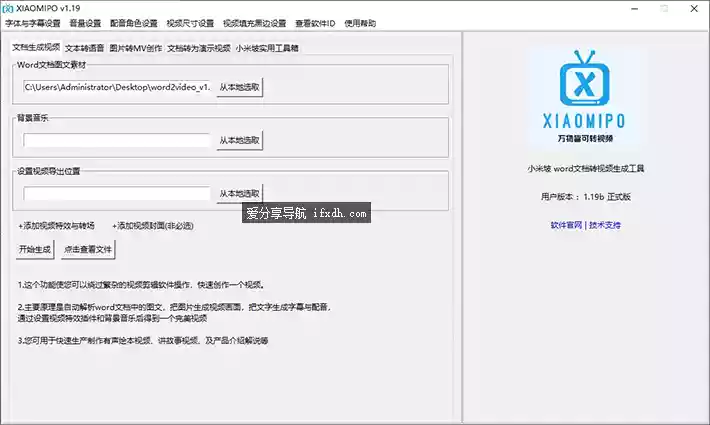The image size is (710, 425).
Task: Open the 音量设置 menu
Action: (x=85, y=23)
